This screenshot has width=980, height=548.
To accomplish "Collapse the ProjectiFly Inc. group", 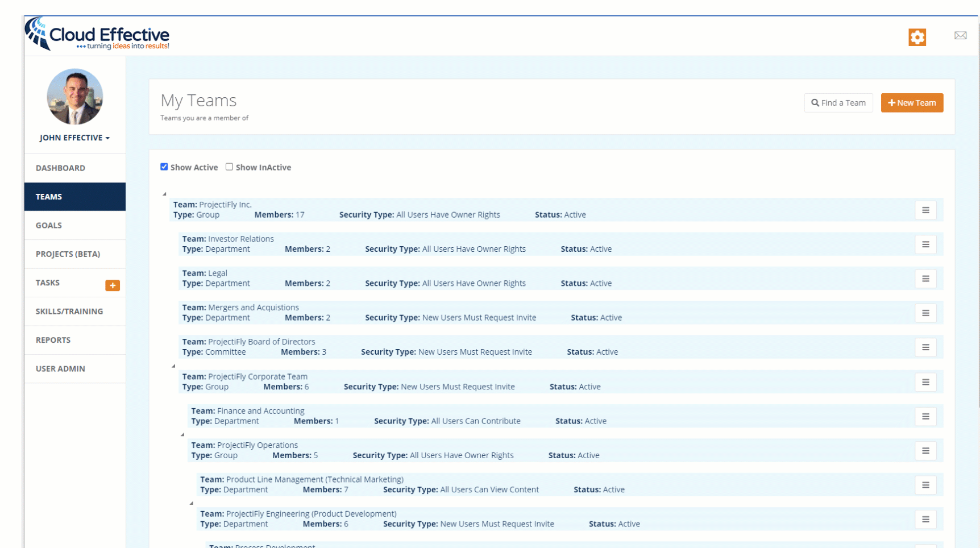I will (x=164, y=193).
